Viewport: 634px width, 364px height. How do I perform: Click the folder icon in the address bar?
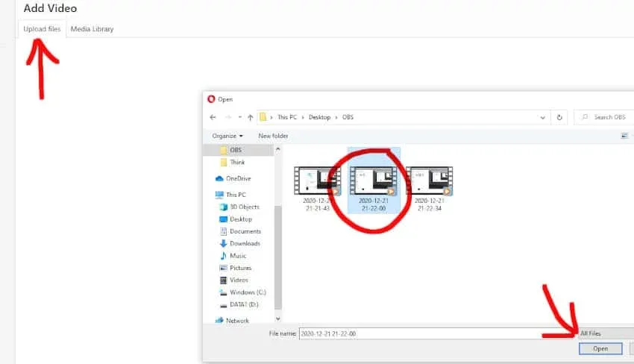(x=263, y=117)
